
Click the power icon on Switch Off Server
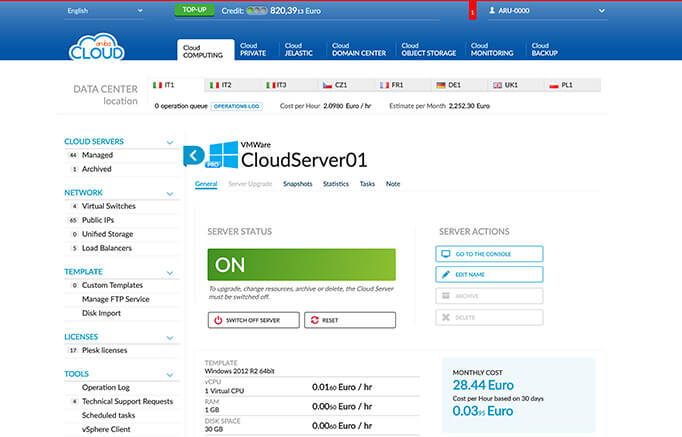(x=218, y=320)
